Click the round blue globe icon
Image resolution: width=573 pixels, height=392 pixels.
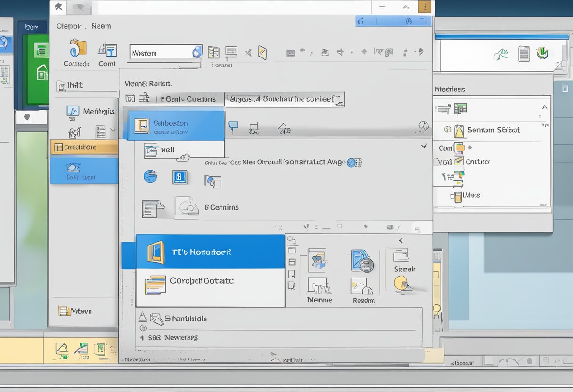[x=150, y=177]
